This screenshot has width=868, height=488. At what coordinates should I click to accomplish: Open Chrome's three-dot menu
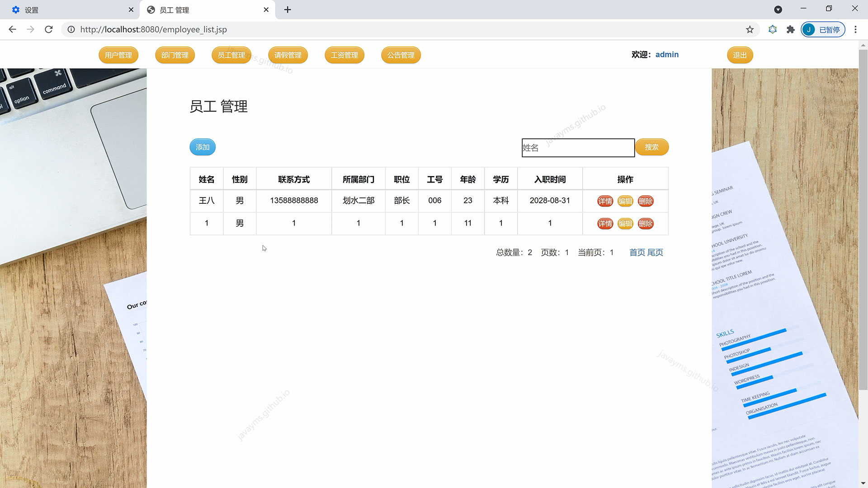[855, 29]
